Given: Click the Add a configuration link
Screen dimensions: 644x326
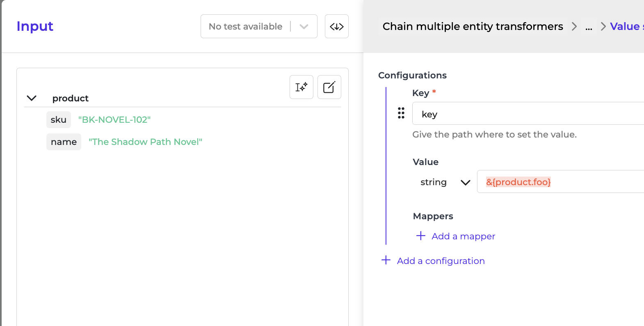Looking at the screenshot, I should [441, 261].
